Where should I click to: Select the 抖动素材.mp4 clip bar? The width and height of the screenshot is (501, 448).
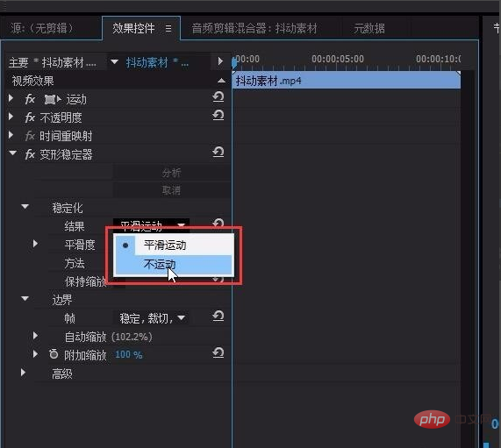click(x=347, y=81)
